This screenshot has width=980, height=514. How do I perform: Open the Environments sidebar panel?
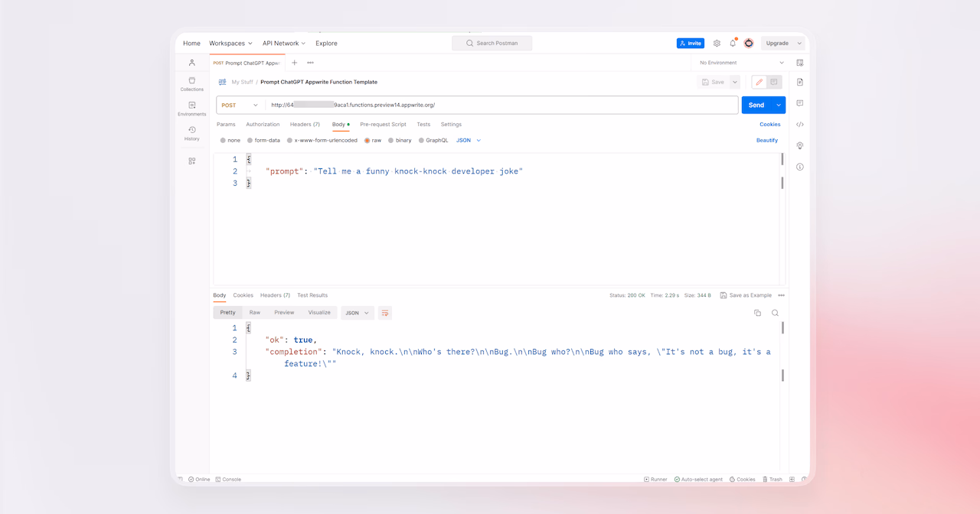(192, 109)
